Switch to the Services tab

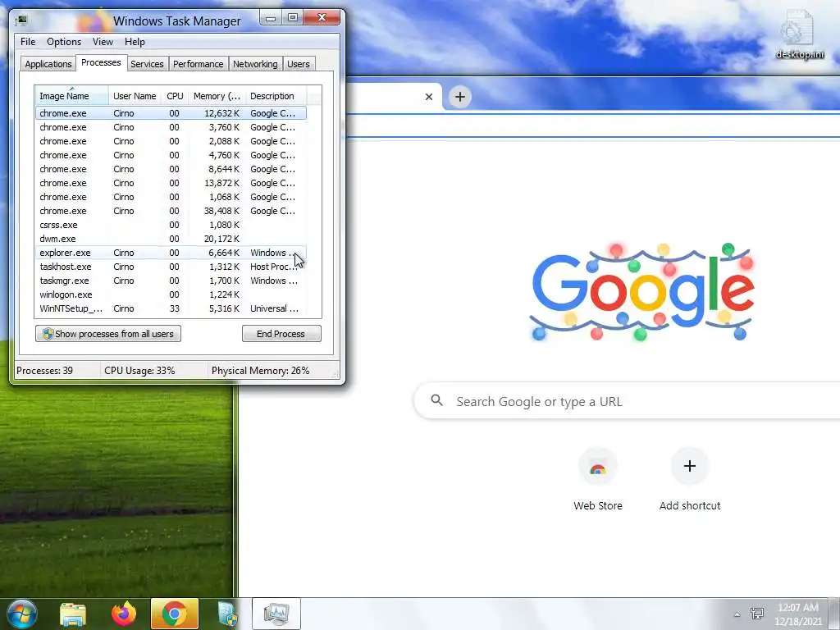click(148, 64)
